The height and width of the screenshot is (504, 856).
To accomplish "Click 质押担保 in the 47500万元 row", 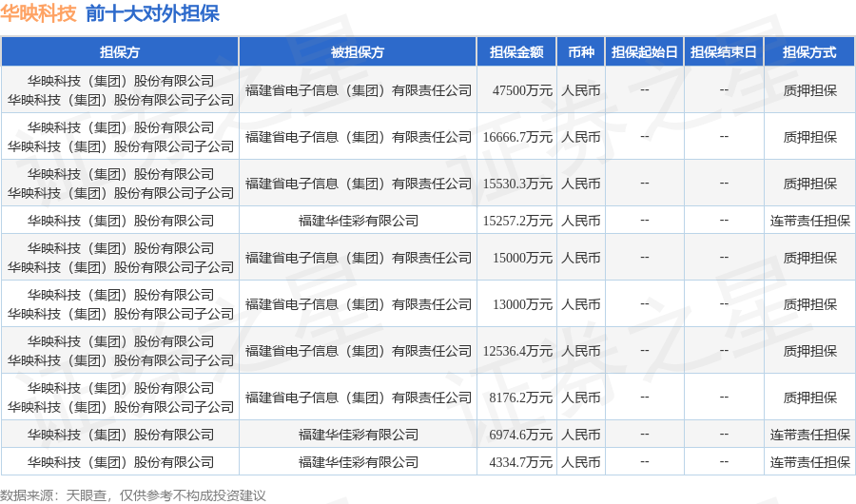I will pos(810,90).
